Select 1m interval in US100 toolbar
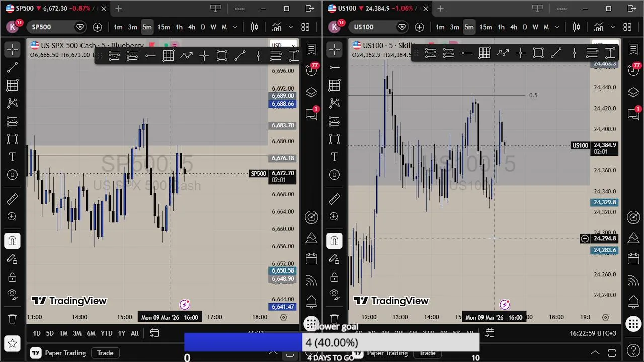 pos(440,27)
